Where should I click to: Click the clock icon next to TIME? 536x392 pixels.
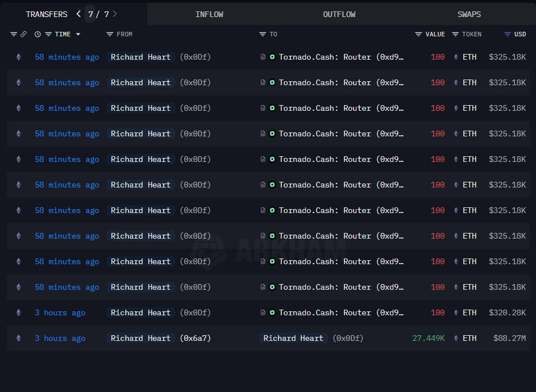[38, 34]
